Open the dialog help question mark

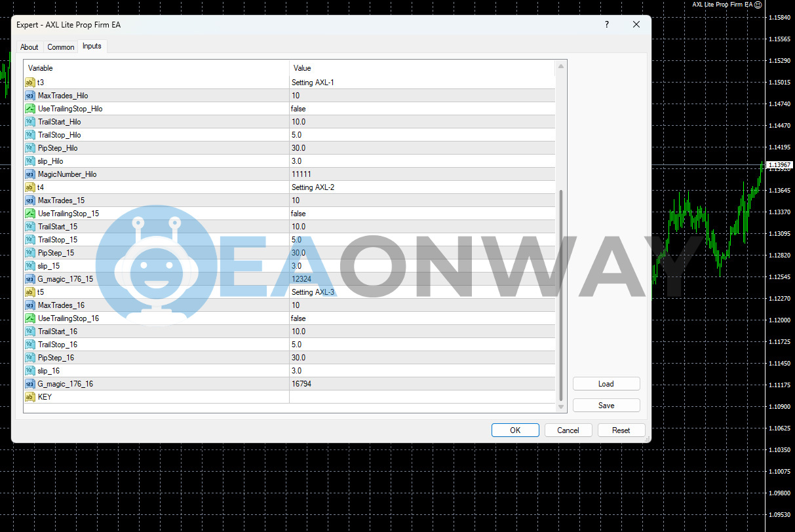[607, 24]
